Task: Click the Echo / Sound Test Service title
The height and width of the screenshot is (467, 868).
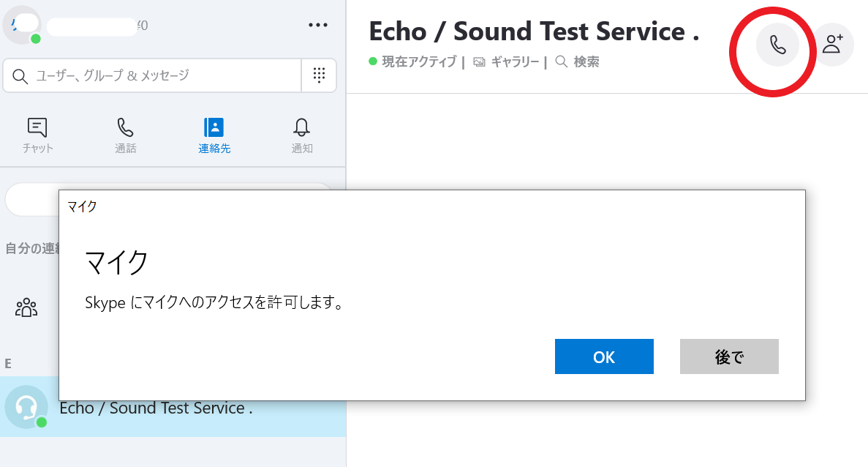Action: point(535,31)
